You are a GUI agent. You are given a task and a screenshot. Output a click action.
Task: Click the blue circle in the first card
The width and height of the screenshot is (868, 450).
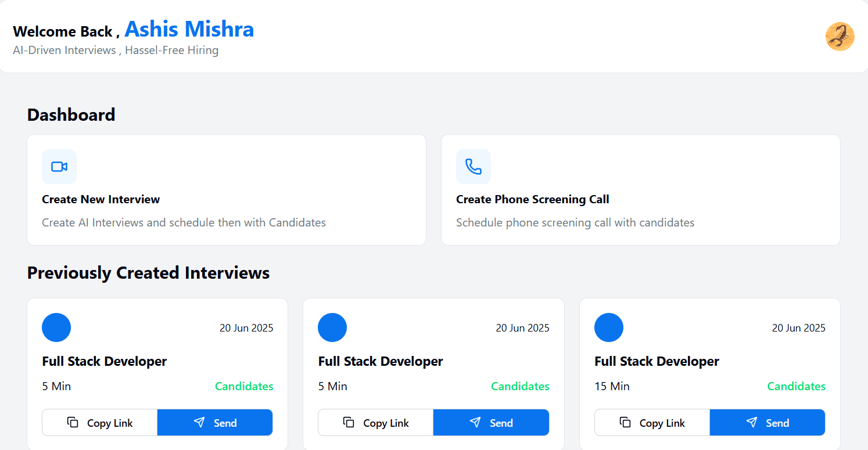point(56,327)
